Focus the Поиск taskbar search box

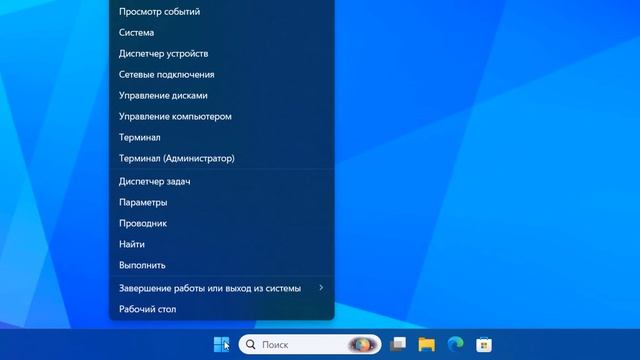coord(310,344)
